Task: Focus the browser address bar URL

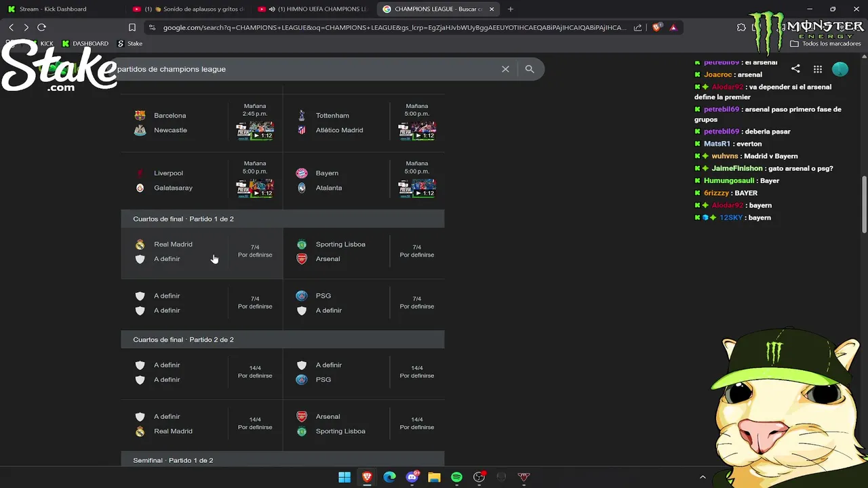Action: (x=393, y=28)
